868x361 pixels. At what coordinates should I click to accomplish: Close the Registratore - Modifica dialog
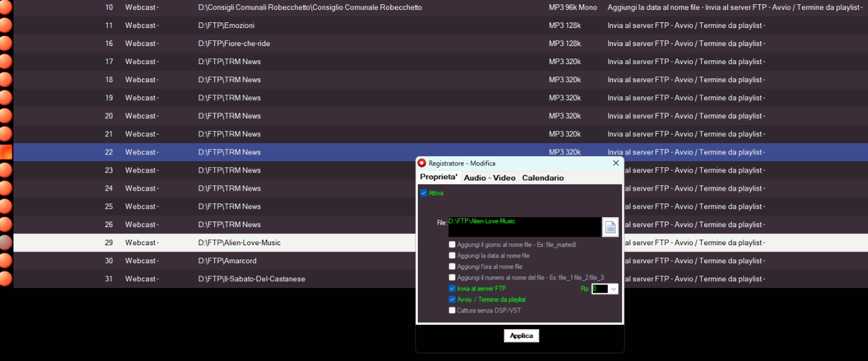pyautogui.click(x=616, y=163)
